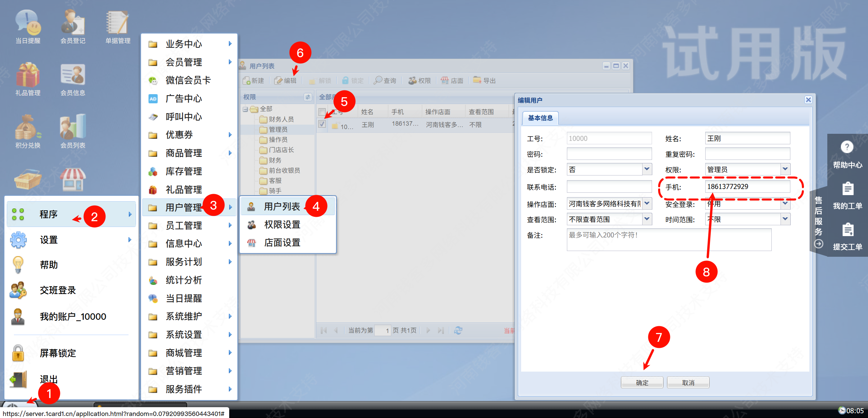This screenshot has width=868, height=418.
Task: Click the 确定 button
Action: pos(642,382)
